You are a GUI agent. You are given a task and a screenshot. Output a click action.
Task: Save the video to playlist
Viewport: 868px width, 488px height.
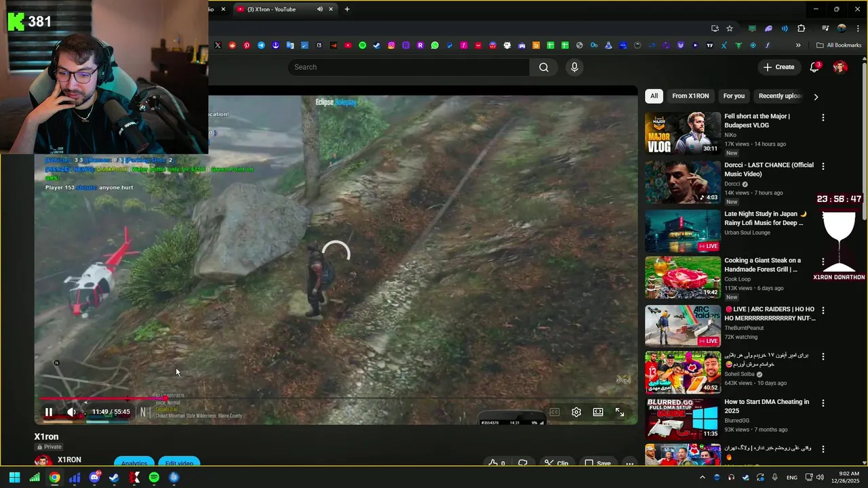click(597, 464)
